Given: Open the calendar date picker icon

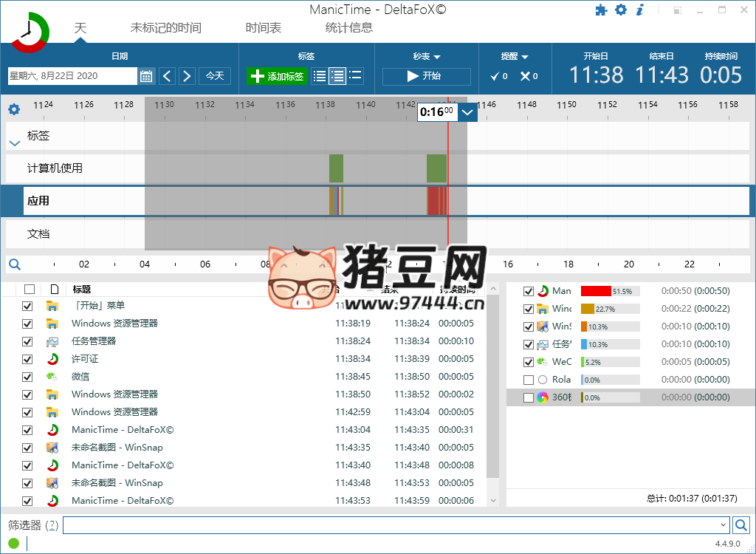Looking at the screenshot, I should 147,75.
